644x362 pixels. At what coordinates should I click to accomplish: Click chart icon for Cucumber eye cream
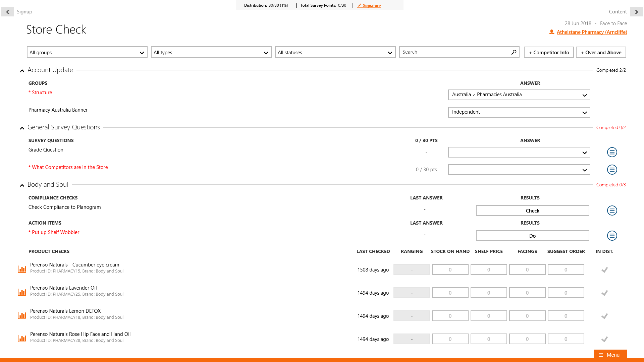(x=22, y=269)
